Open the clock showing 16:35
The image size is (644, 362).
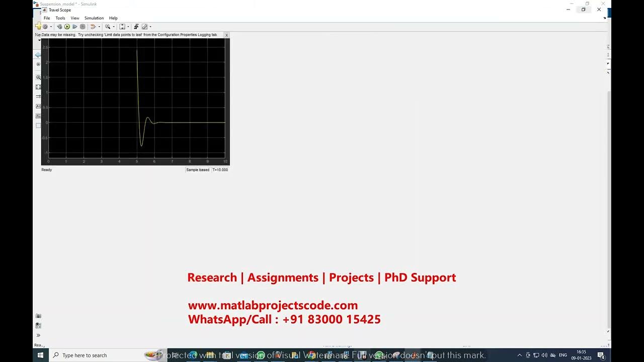581,355
